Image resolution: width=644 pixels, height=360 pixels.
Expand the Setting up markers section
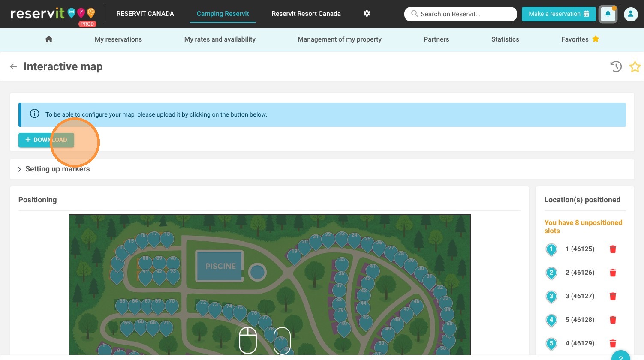(54, 169)
